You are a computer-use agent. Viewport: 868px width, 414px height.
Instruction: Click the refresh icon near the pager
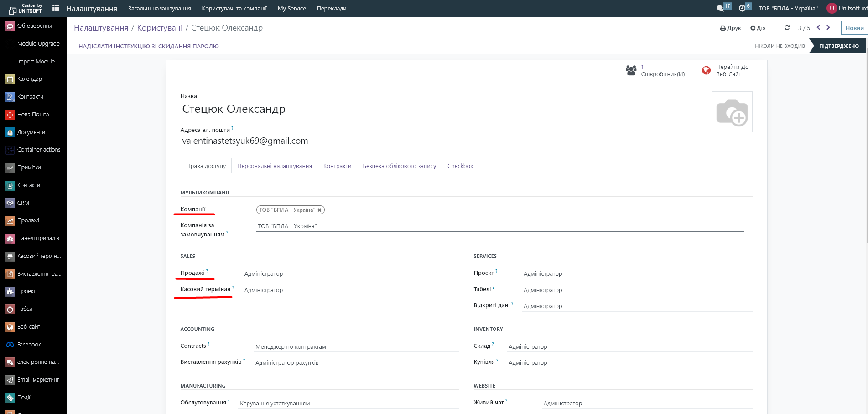787,28
